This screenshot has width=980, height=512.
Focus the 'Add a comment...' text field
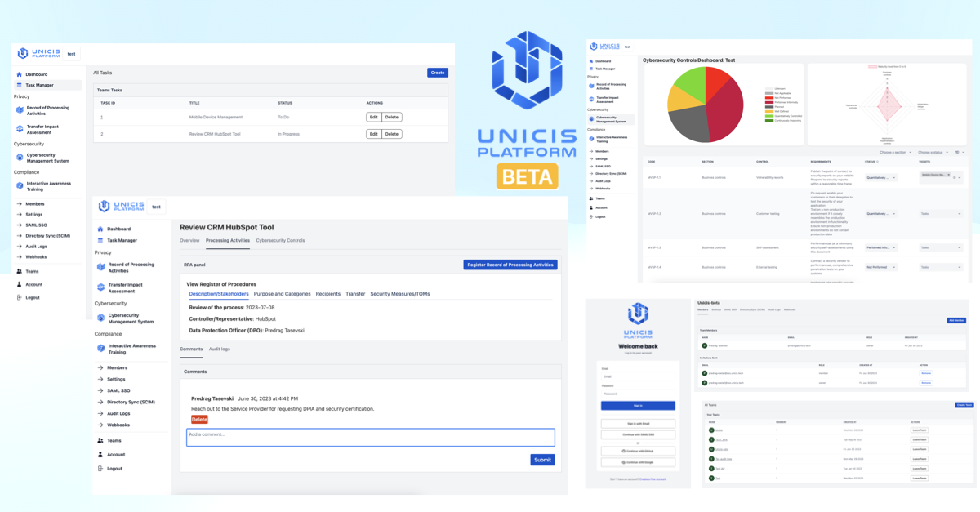click(x=371, y=437)
